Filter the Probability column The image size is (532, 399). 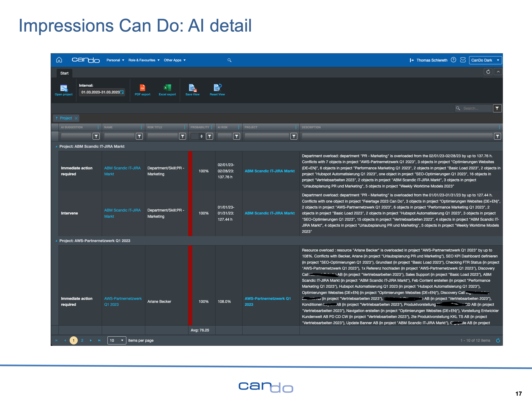pyautogui.click(x=209, y=137)
